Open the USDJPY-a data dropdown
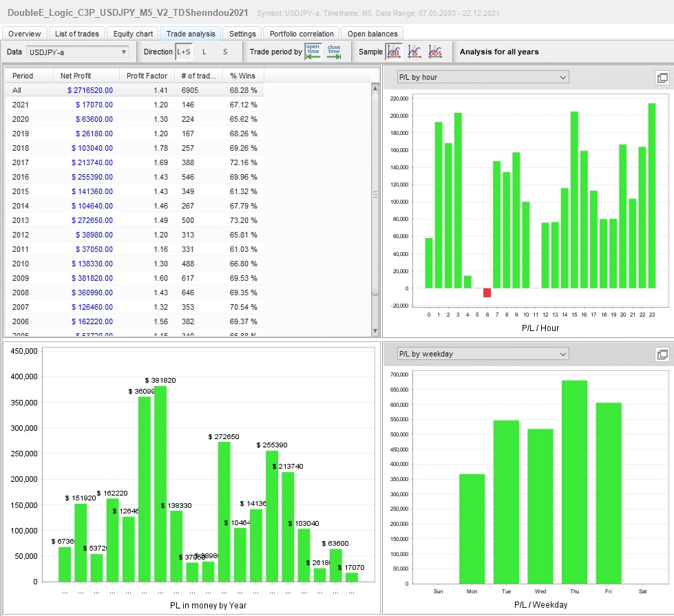Viewport: 674px width, 616px height. (x=78, y=52)
